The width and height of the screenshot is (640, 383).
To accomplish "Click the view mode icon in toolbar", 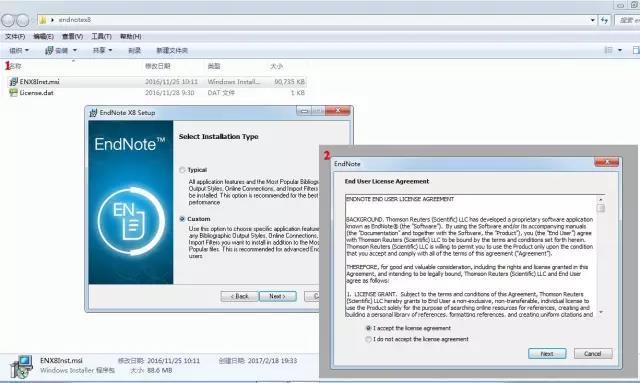I will coord(608,50).
